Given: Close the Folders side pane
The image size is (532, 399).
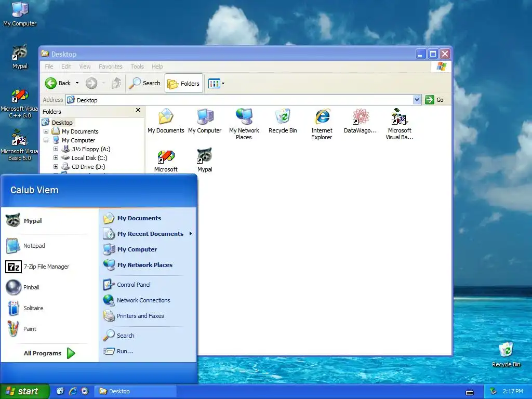Looking at the screenshot, I should pos(138,110).
